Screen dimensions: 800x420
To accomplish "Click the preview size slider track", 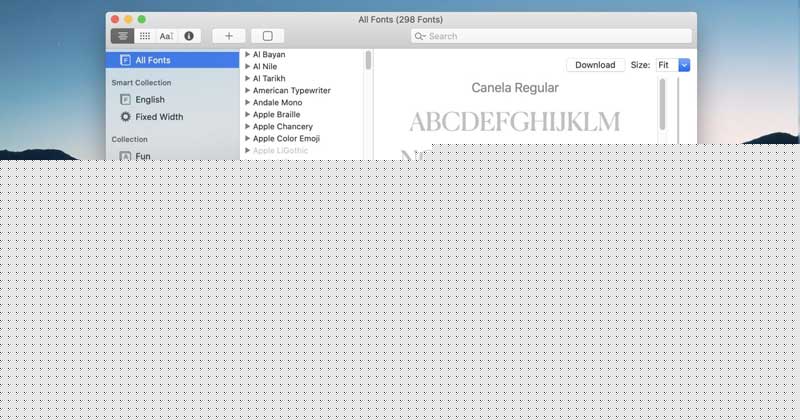I will 678,110.
